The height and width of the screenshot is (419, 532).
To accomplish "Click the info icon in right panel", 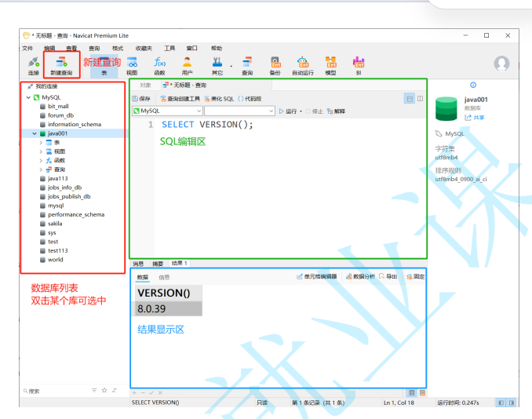I will point(473,85).
